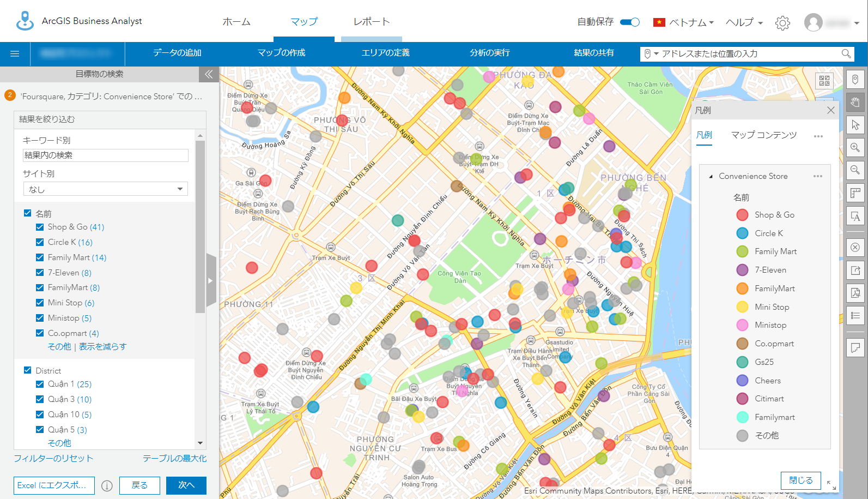Go to the ホーム tab

pos(236,22)
